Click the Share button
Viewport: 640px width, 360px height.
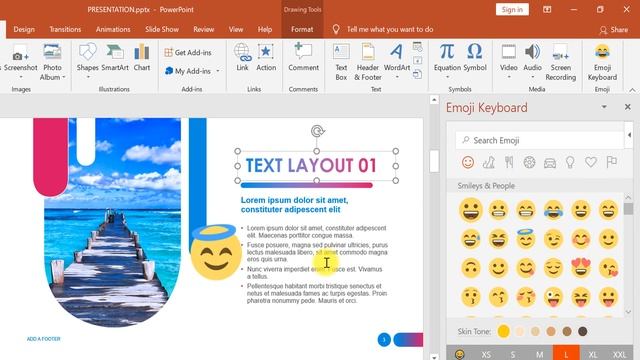(x=613, y=30)
